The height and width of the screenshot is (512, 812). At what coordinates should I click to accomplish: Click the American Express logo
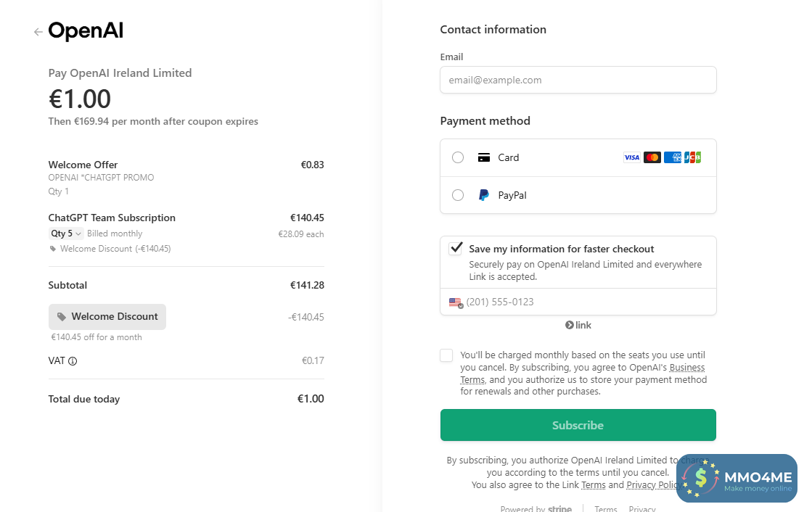pyautogui.click(x=672, y=157)
